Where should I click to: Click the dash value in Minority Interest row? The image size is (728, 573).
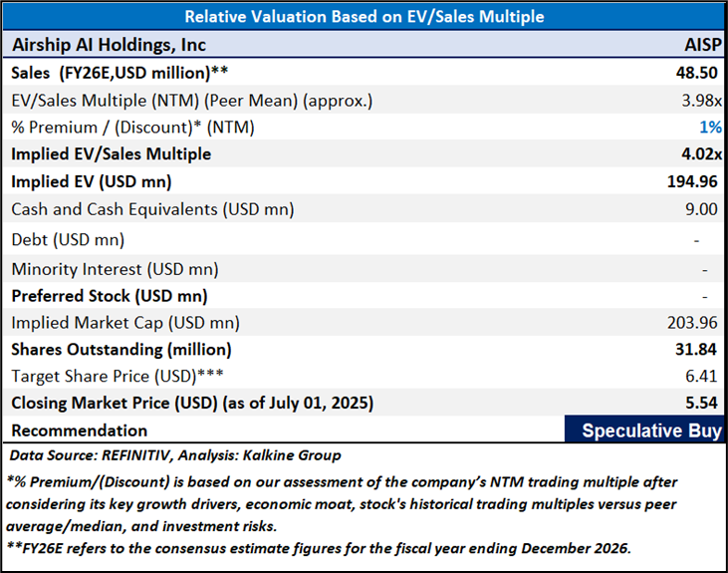pos(705,270)
